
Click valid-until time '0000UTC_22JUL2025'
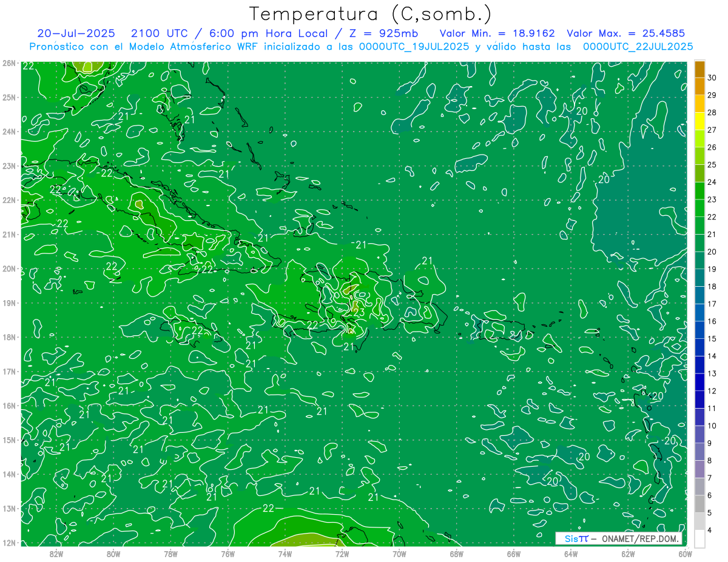638,46
